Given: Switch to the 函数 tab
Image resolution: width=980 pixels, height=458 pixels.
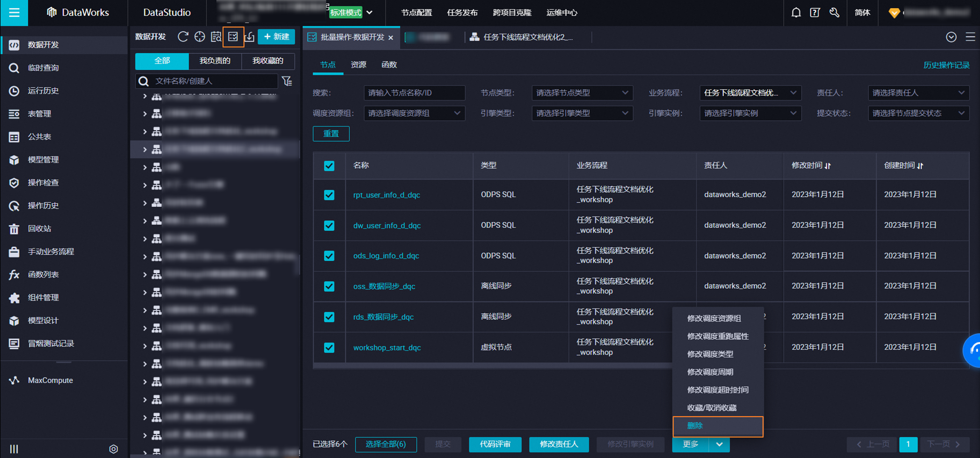Looking at the screenshot, I should 389,64.
